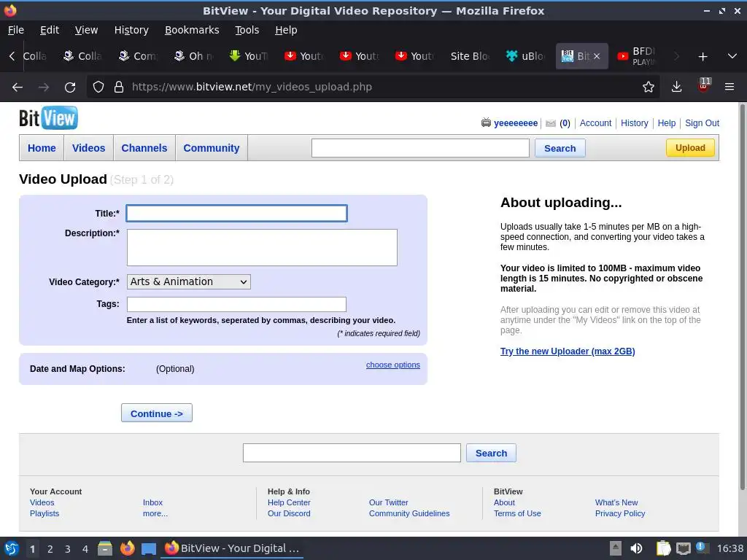Open removable media eject tray icon
747x560 pixels.
(616, 548)
